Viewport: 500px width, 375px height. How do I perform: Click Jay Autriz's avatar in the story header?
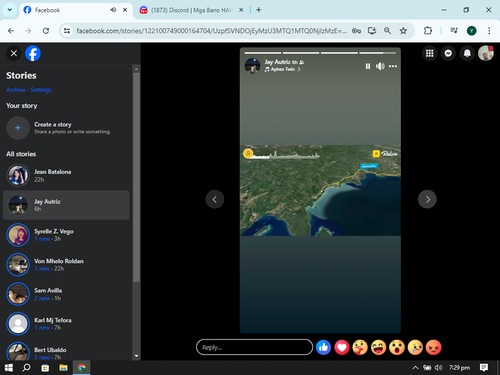click(x=252, y=66)
